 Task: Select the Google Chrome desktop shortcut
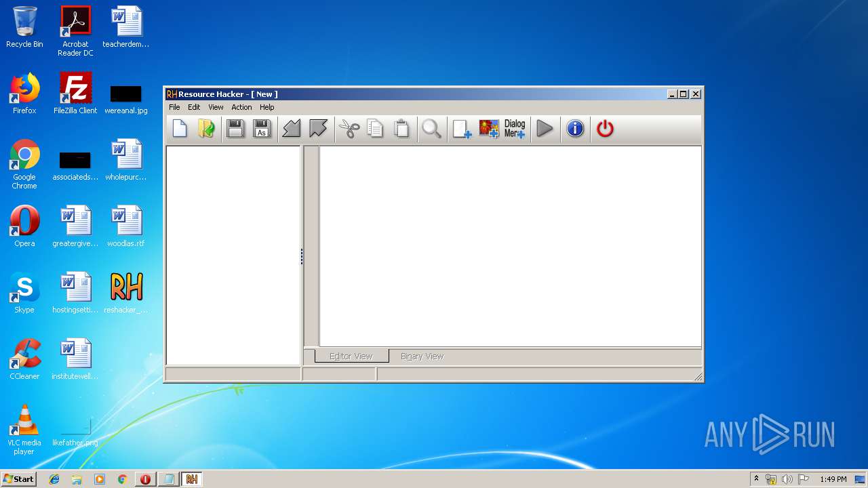pos(24,164)
